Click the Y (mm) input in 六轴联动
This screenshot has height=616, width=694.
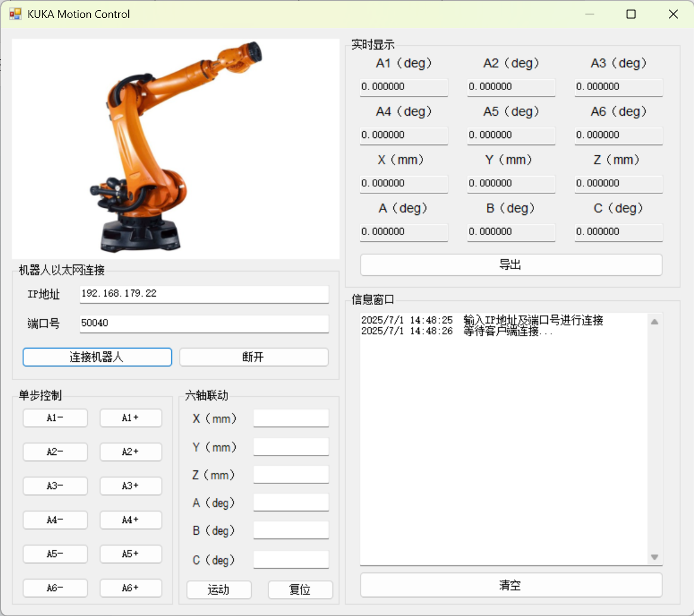(x=291, y=447)
